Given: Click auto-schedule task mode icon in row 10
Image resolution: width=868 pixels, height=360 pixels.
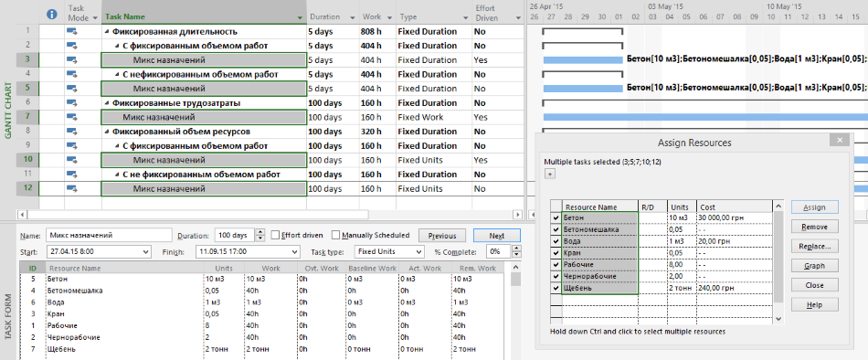Looking at the screenshot, I should point(72,160).
